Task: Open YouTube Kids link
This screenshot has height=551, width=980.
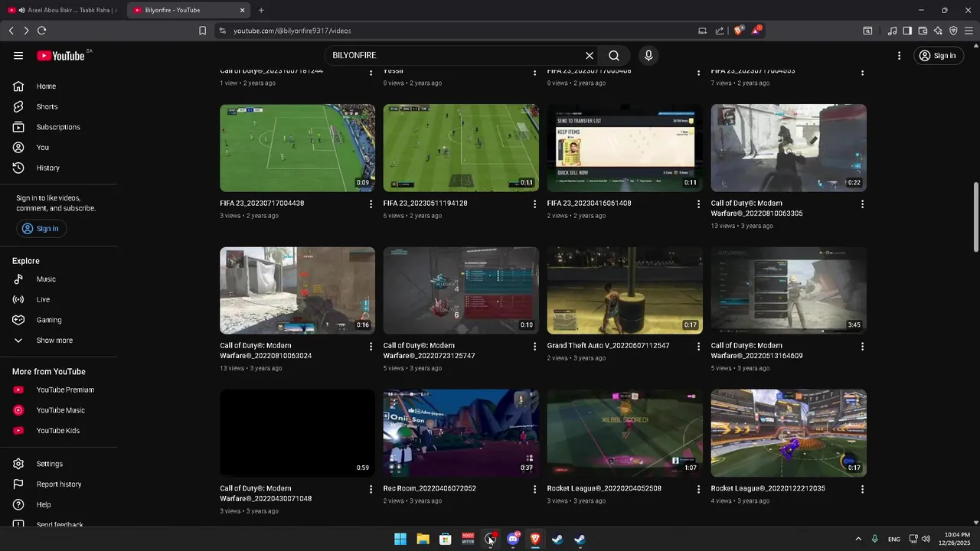Action: [59, 431]
